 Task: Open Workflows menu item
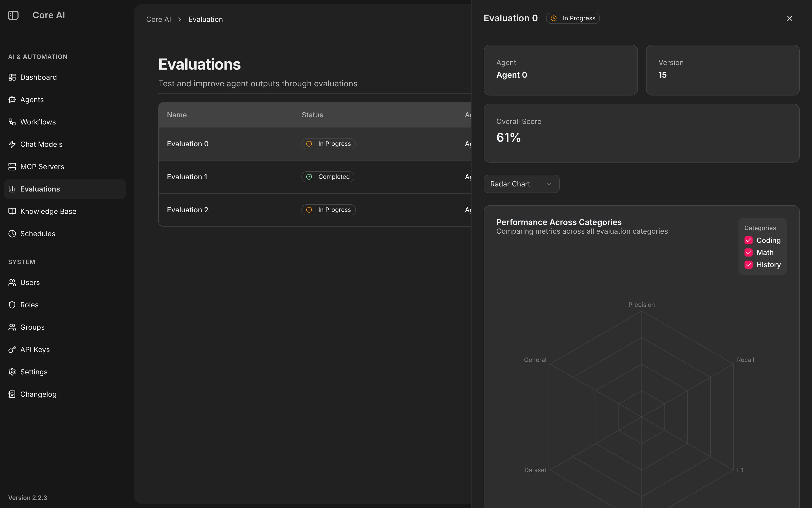pyautogui.click(x=65, y=122)
